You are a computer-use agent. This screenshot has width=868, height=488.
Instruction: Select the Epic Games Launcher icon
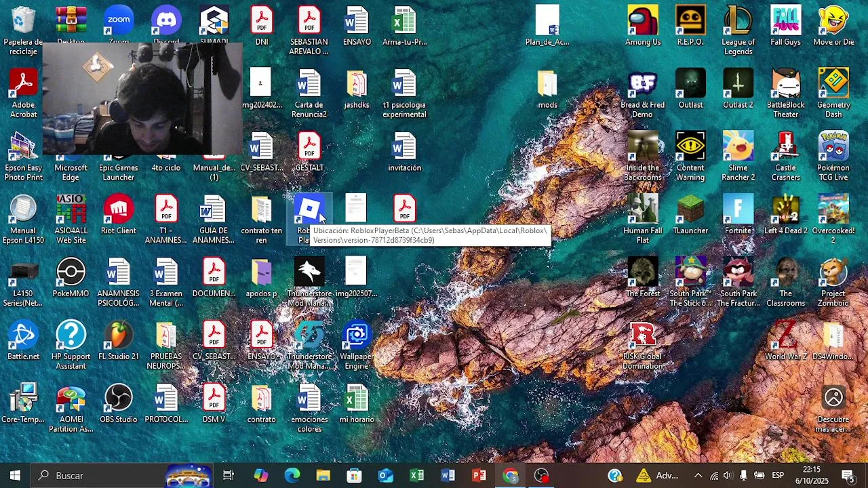click(119, 168)
